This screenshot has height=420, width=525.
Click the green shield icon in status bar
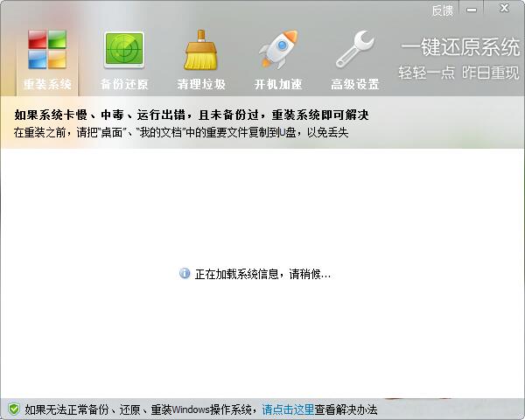14,409
